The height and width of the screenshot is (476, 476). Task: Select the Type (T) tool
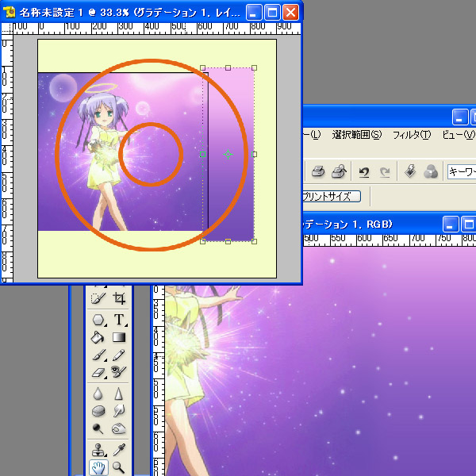[x=119, y=320]
